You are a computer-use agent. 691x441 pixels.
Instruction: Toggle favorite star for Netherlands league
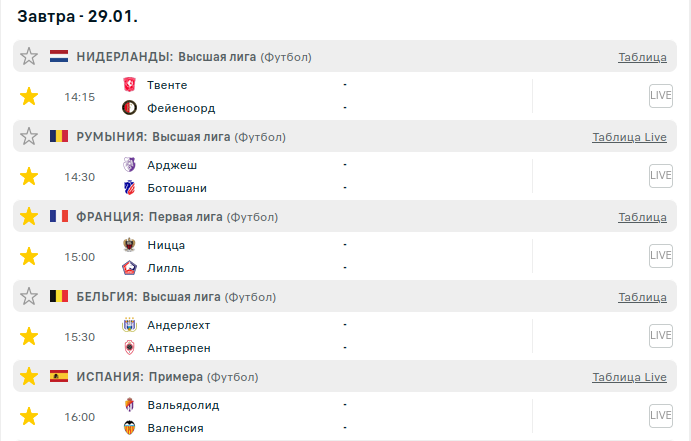pos(29,57)
